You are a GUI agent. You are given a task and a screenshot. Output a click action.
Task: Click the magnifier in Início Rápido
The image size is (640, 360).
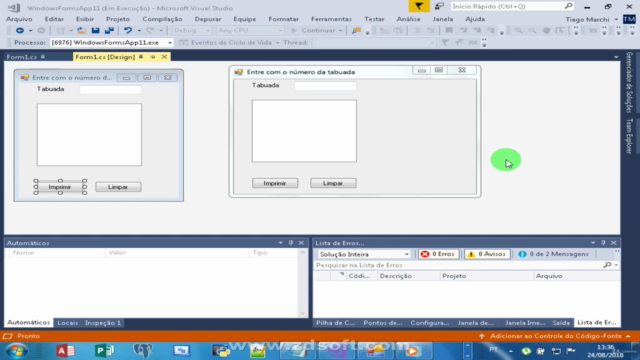click(x=568, y=6)
